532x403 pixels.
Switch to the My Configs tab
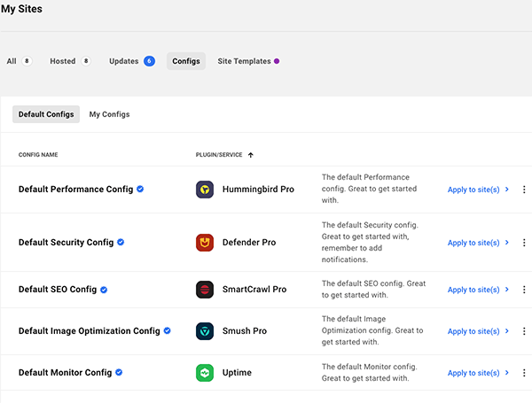(x=109, y=114)
